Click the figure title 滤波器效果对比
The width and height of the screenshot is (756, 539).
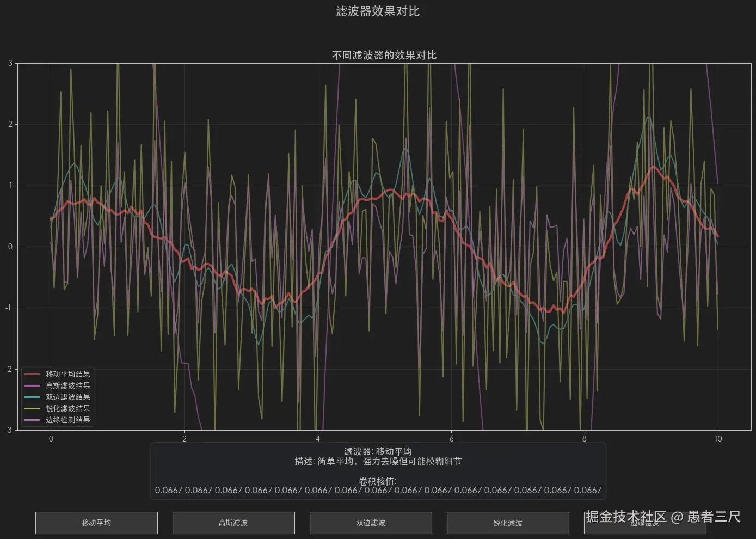pos(378,11)
